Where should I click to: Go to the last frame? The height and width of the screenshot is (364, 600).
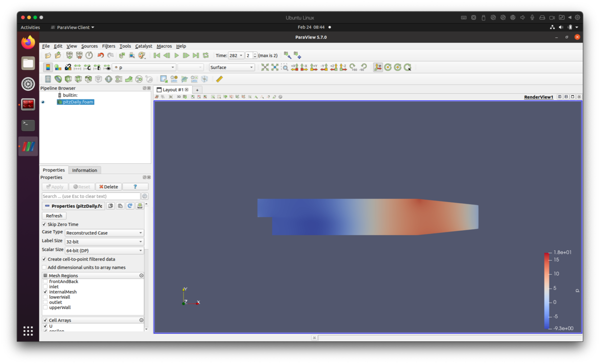pyautogui.click(x=195, y=55)
